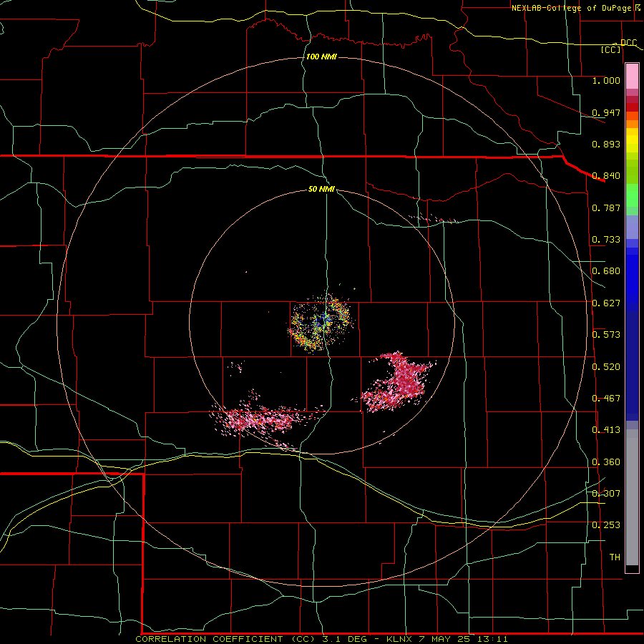The width and height of the screenshot is (644, 644).
Task: Click the 0.733 legend value
Action: point(606,240)
